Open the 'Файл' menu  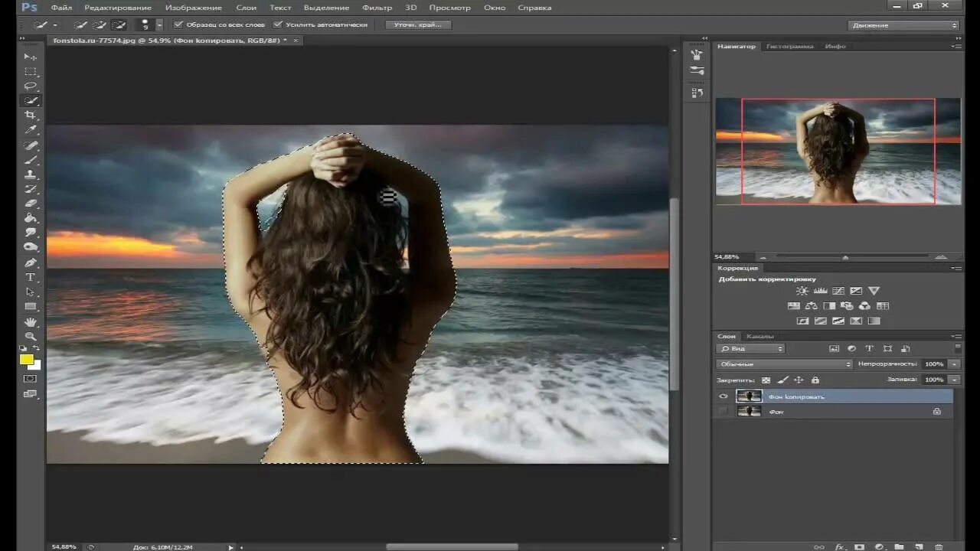click(x=61, y=8)
